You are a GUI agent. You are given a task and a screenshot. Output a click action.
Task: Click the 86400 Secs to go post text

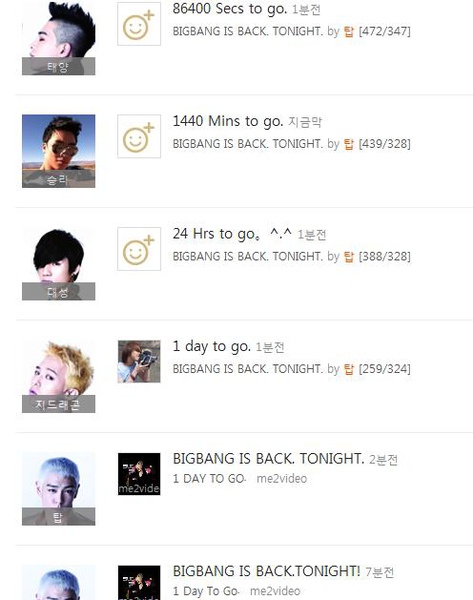pos(230,9)
